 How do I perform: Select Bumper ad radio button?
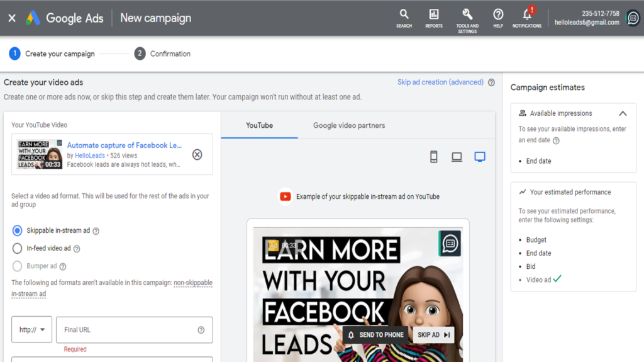(17, 266)
